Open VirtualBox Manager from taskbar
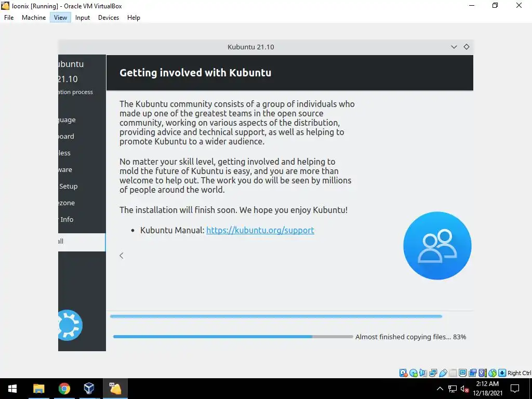This screenshot has height=399, width=532. coord(89,389)
